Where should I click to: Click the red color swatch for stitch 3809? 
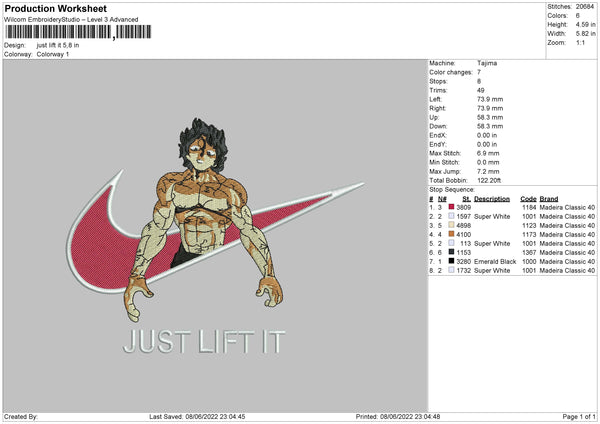point(452,207)
